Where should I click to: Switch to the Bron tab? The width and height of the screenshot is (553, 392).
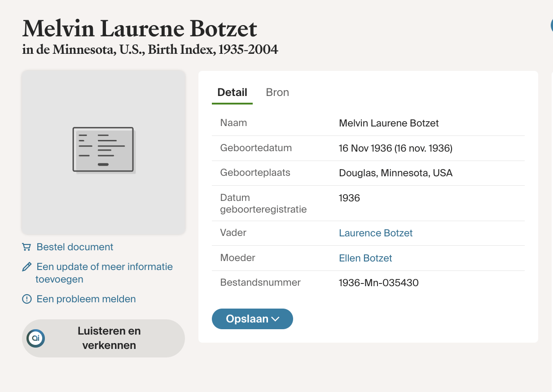pos(277,92)
